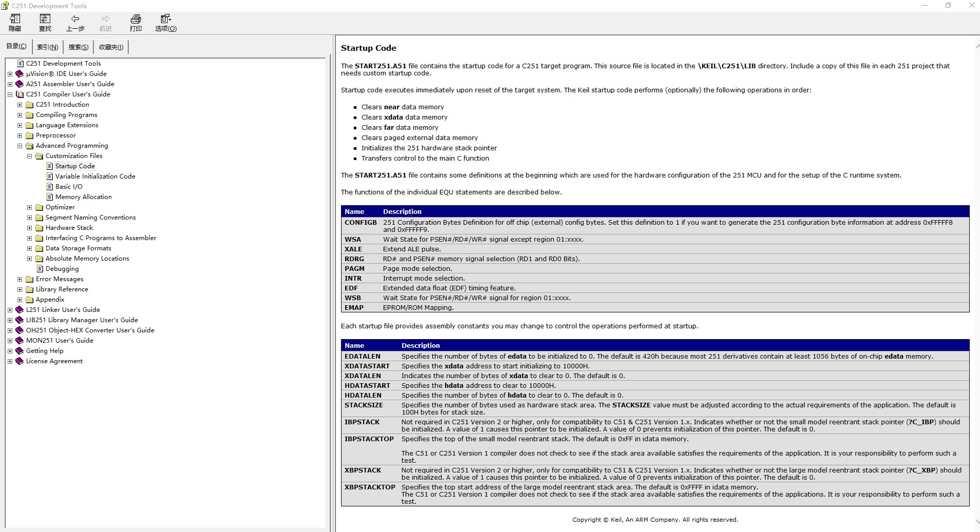980x532 pixels.
Task: Click the EMAP row name
Action: pyautogui.click(x=354, y=307)
